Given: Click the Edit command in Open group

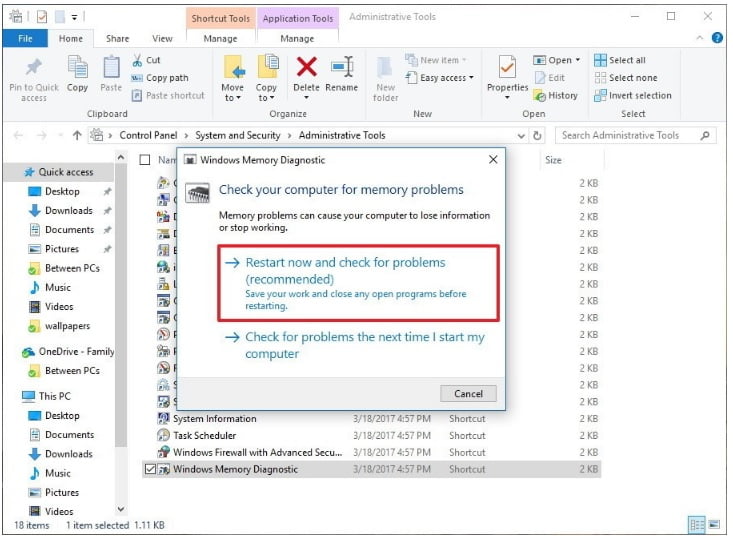Looking at the screenshot, I should (550, 78).
